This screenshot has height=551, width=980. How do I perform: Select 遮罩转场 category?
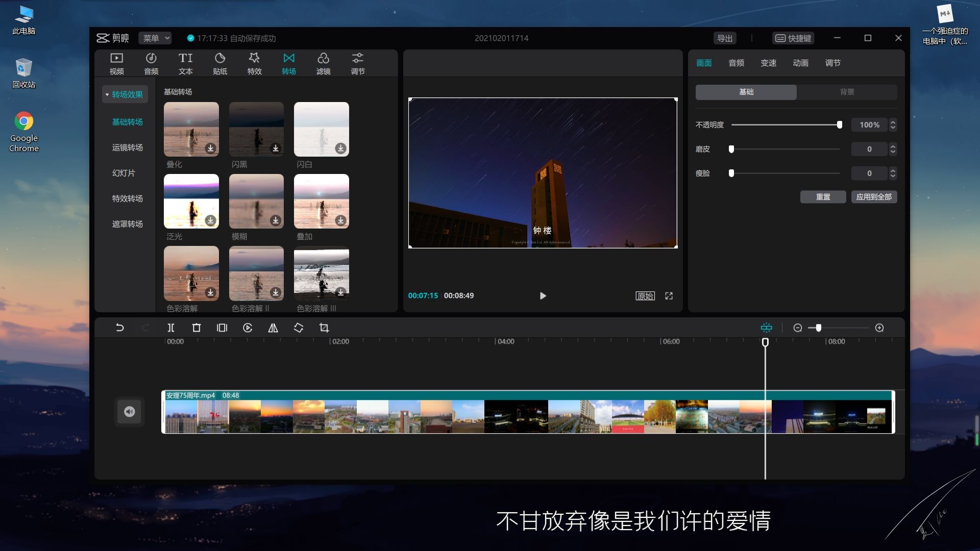point(128,224)
